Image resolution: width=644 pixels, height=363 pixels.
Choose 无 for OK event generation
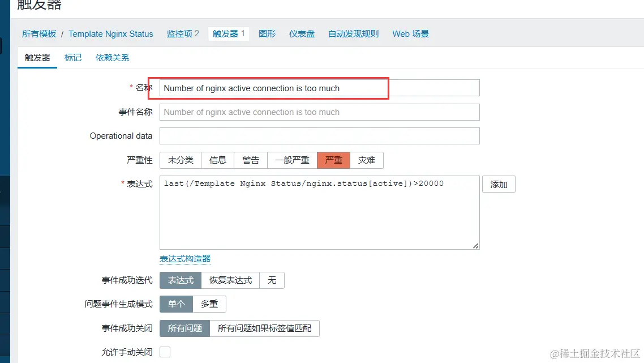pos(272,280)
